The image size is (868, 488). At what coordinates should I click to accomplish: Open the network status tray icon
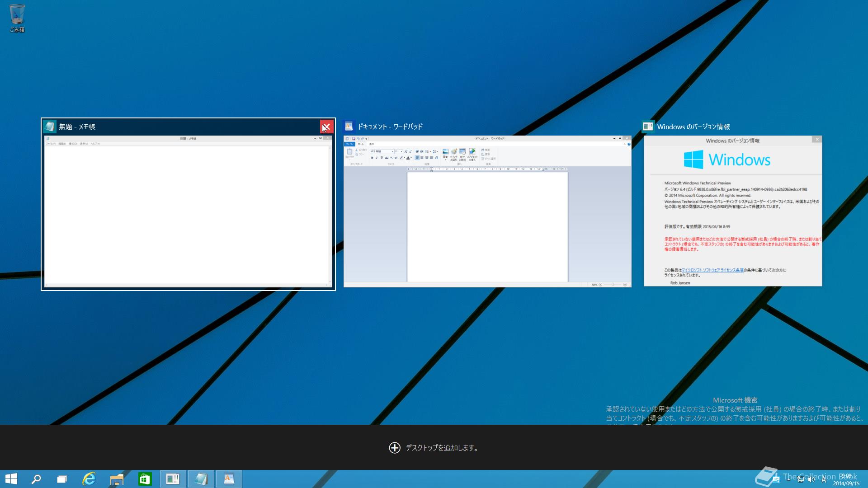click(801, 479)
